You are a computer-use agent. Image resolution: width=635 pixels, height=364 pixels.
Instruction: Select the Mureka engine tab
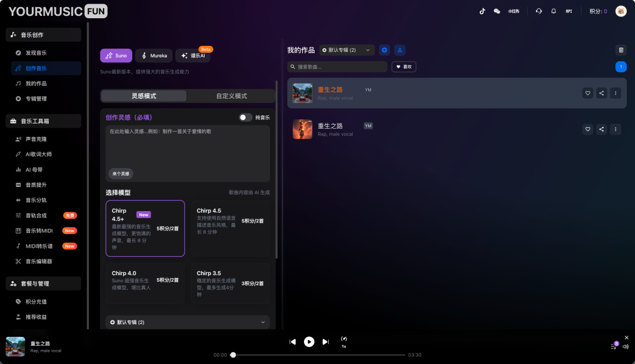[154, 55]
